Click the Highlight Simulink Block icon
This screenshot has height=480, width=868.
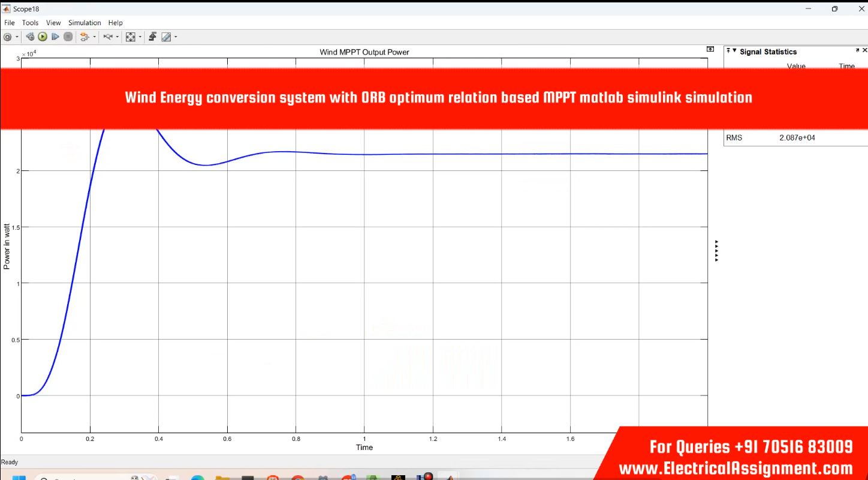[85, 37]
